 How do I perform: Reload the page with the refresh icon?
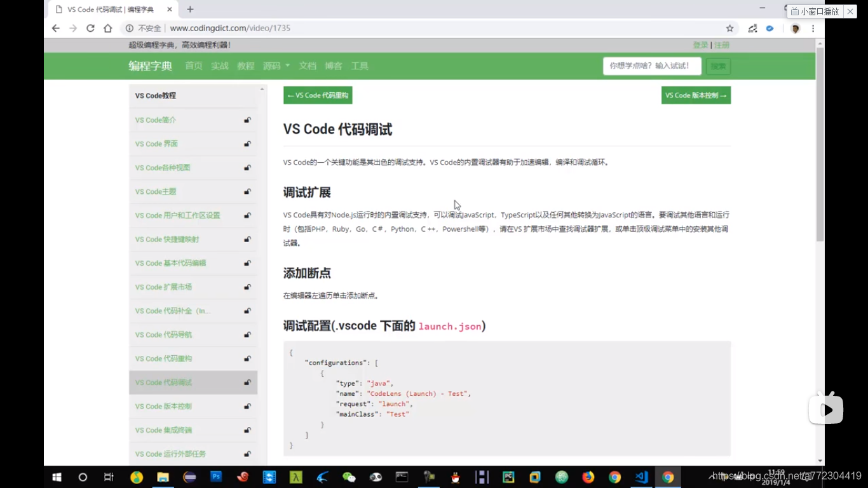pos(90,28)
